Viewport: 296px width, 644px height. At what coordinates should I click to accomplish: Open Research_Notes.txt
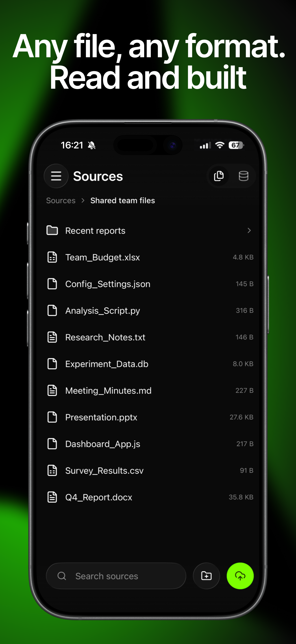point(150,337)
